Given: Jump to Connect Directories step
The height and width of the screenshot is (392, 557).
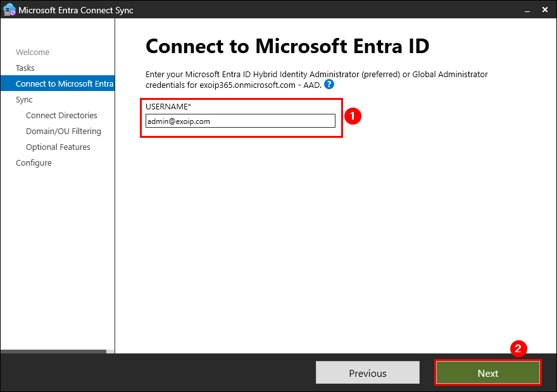Looking at the screenshot, I should 61,116.
